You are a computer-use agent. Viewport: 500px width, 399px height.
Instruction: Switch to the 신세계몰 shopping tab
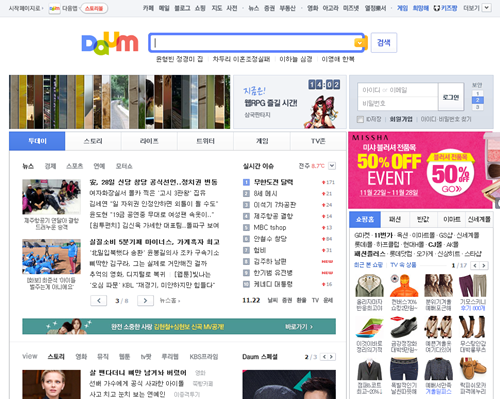pos(479,219)
